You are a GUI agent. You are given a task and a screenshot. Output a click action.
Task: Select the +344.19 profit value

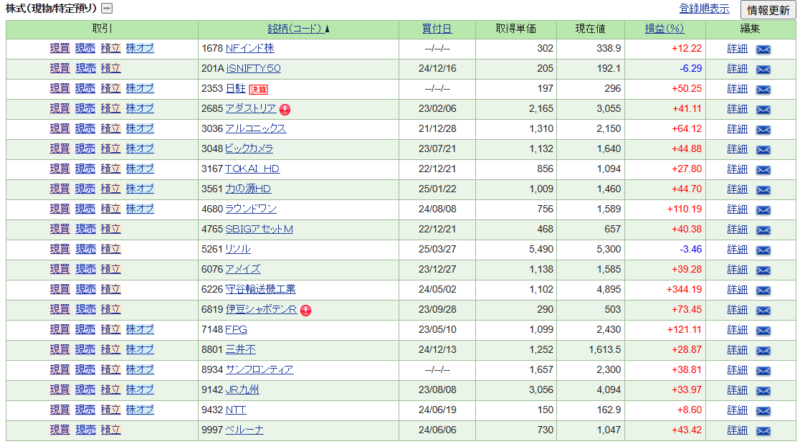[684, 289]
